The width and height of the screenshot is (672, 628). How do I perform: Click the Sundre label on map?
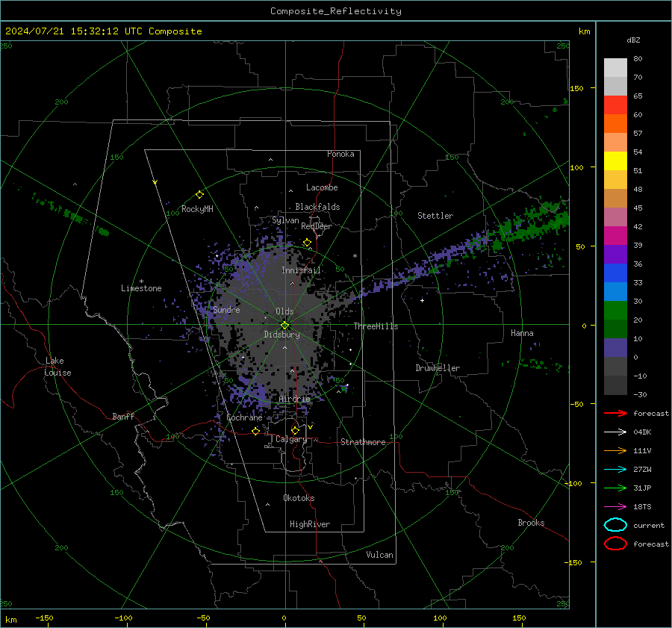pyautogui.click(x=227, y=310)
